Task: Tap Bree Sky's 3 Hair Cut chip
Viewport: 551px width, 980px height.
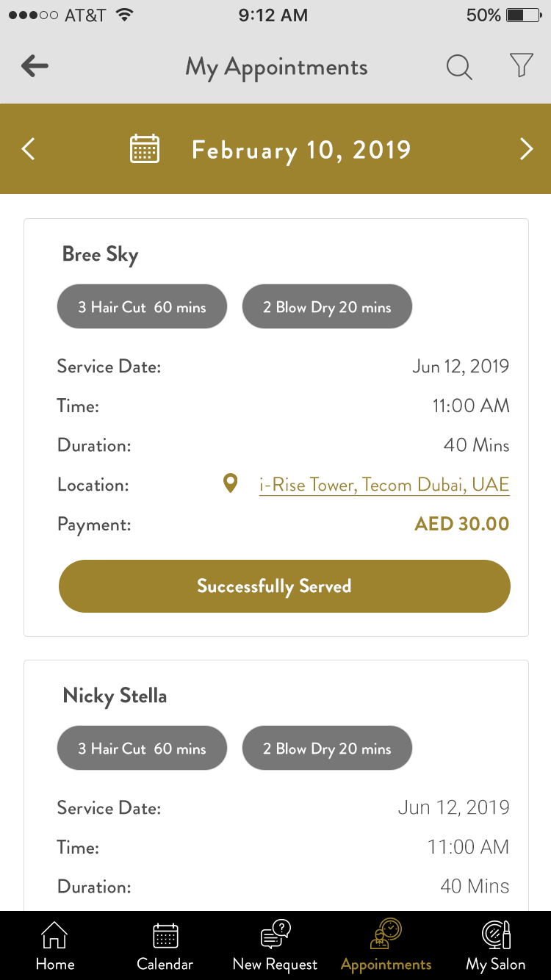Action: pos(143,307)
